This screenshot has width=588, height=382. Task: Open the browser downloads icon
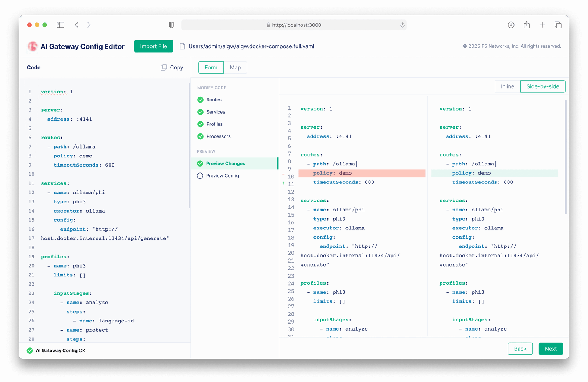[x=511, y=25]
